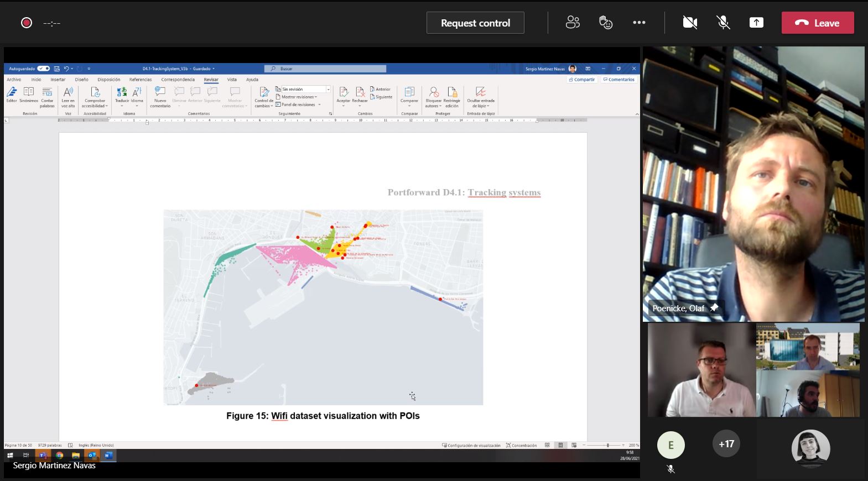Click the Chrome icon in shared taskbar
This screenshot has height=481, width=868.
(x=59, y=455)
